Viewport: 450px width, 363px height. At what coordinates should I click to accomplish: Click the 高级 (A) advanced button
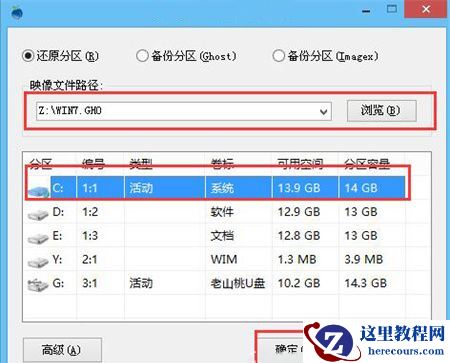[62, 350]
